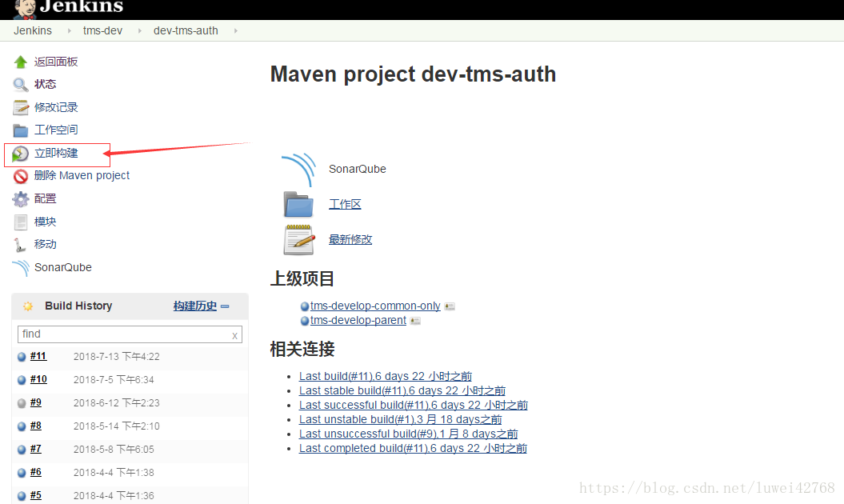Open the dev-tms-auth breadcrumb
844x504 pixels.
tap(186, 30)
